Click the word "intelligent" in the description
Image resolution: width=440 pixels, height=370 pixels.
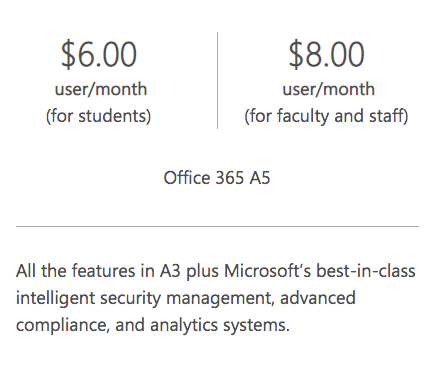click(56, 298)
